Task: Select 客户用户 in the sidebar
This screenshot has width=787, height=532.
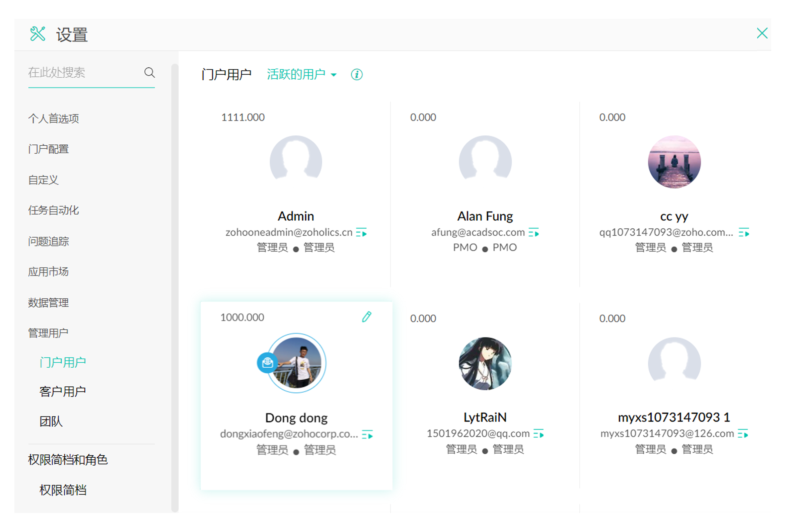Action: (x=62, y=391)
